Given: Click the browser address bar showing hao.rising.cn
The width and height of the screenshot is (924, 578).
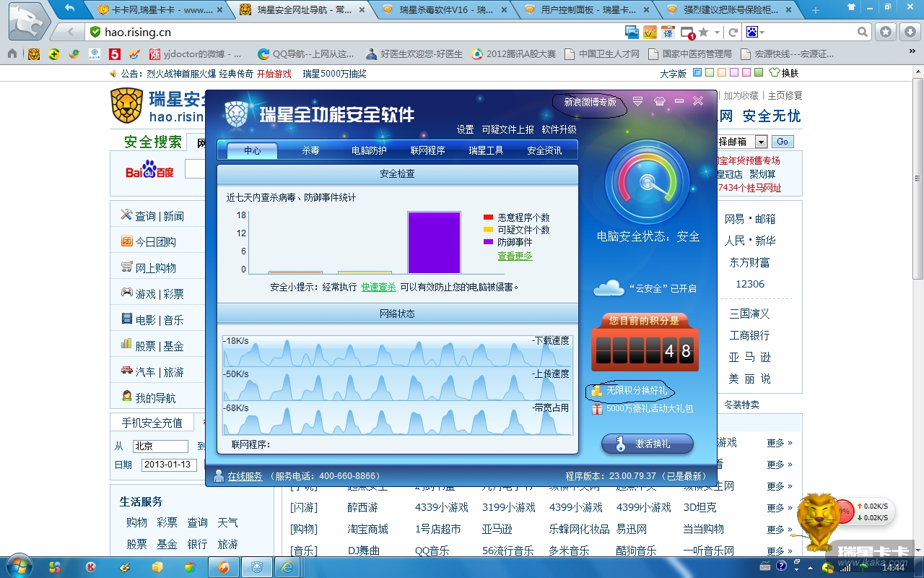Looking at the screenshot, I should pyautogui.click(x=354, y=33).
